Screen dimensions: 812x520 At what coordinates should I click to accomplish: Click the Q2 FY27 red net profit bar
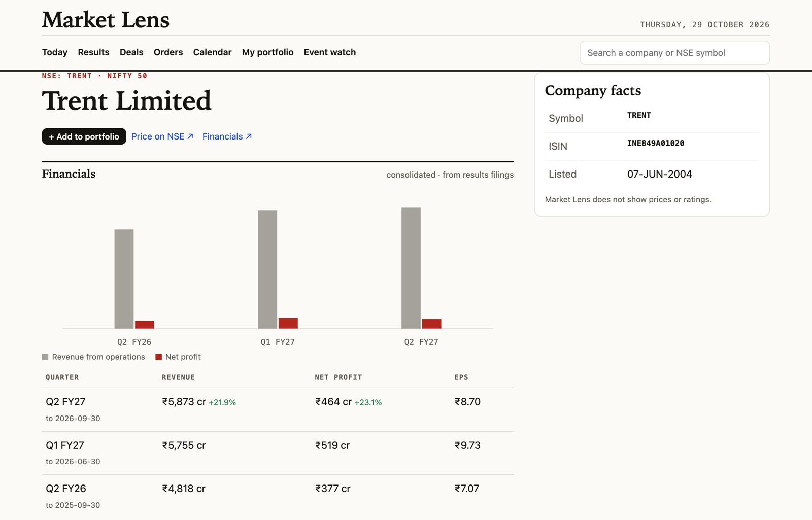coord(432,324)
